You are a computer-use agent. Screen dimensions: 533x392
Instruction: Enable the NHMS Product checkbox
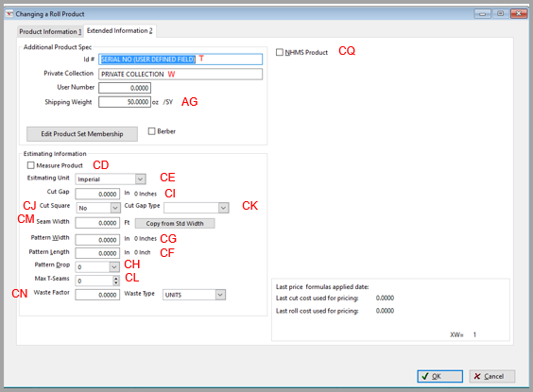280,52
